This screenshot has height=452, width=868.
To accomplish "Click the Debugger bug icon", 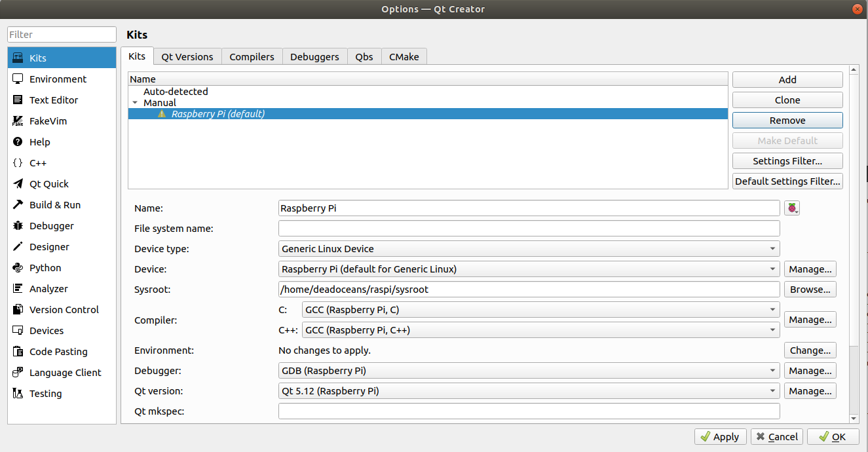I will [x=18, y=225].
